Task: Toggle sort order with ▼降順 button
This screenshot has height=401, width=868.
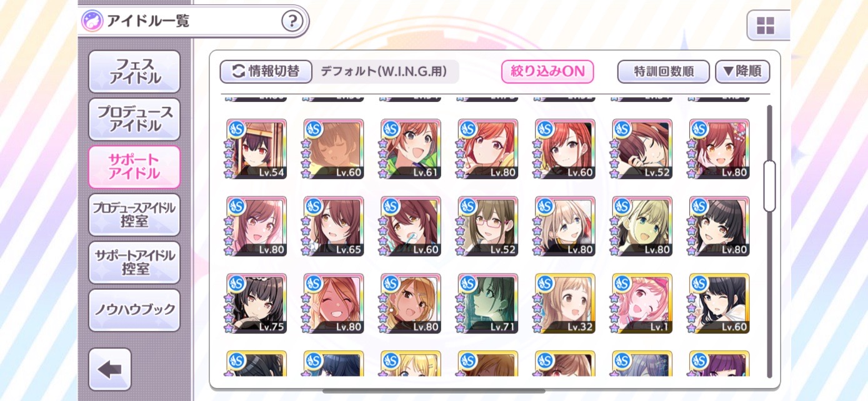Action: (742, 72)
